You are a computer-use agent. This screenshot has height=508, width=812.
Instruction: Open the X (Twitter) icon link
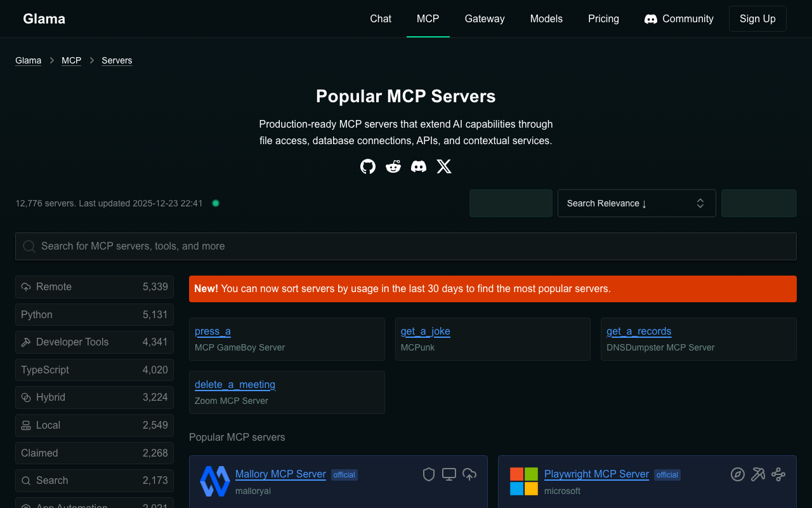tap(444, 166)
